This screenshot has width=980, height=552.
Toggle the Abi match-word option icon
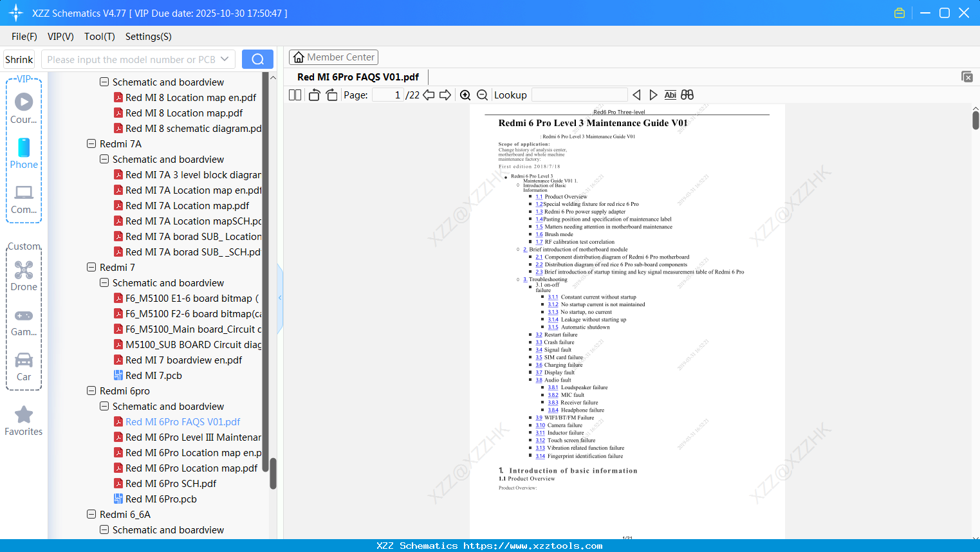tap(670, 95)
